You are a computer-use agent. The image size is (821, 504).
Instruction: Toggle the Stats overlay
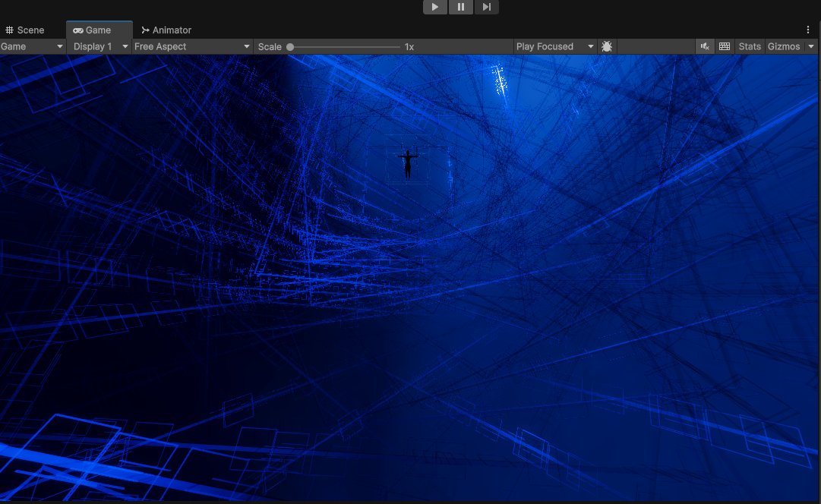750,46
